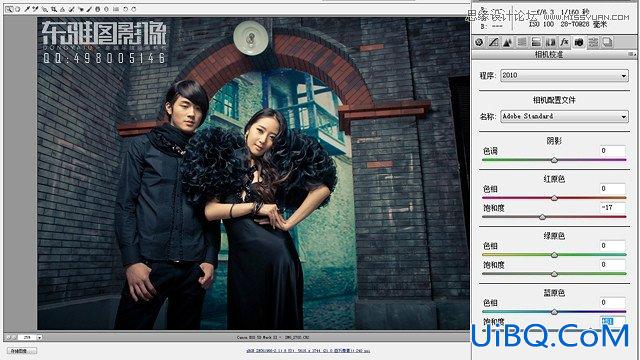
Task: Click the green primary hue value field
Action: coord(612,246)
